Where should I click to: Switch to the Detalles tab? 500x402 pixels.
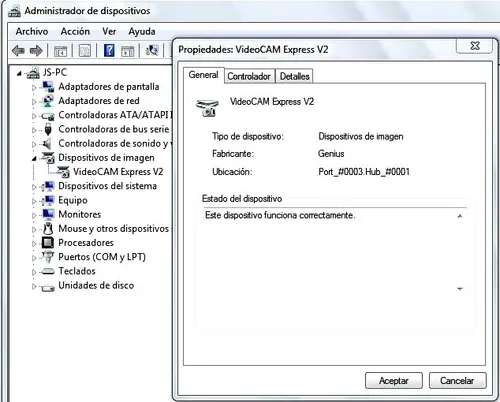pyautogui.click(x=295, y=76)
